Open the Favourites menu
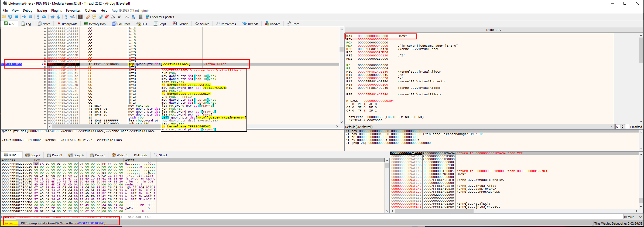Viewport: 644px width, 227px height. 73,11
